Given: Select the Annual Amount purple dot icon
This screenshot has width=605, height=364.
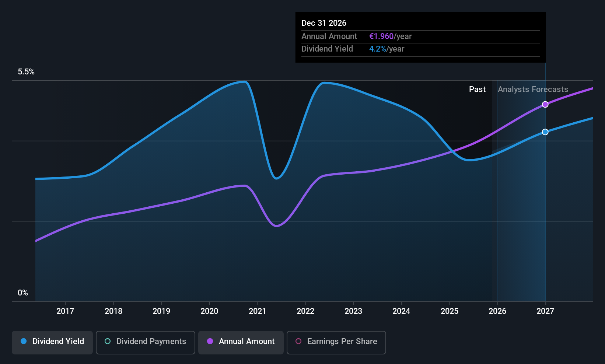Looking at the screenshot, I should [210, 342].
